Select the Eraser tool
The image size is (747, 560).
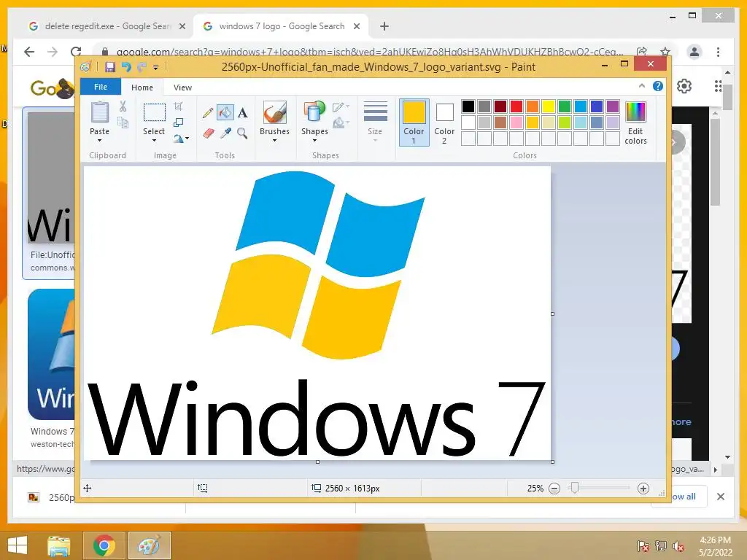[208, 133]
